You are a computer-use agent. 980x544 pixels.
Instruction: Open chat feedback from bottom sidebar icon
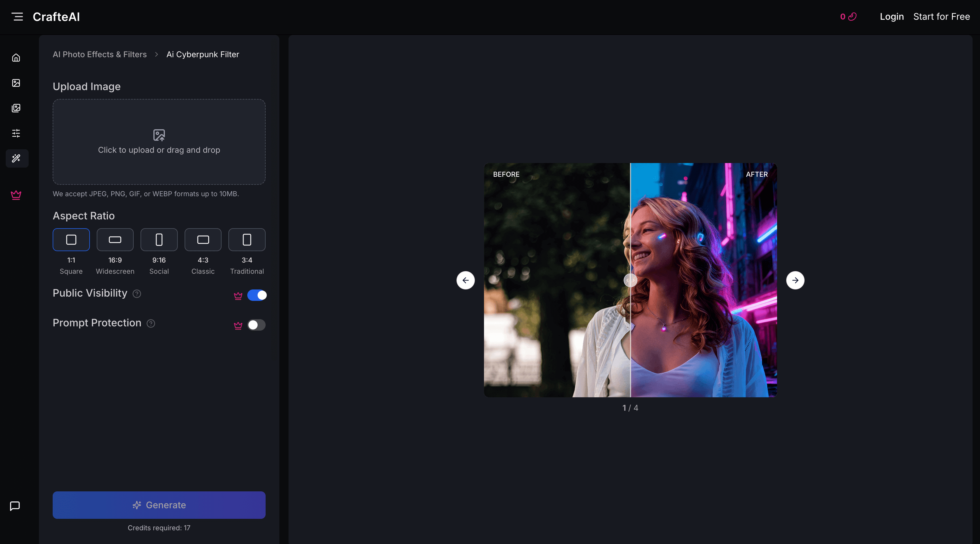(x=15, y=506)
